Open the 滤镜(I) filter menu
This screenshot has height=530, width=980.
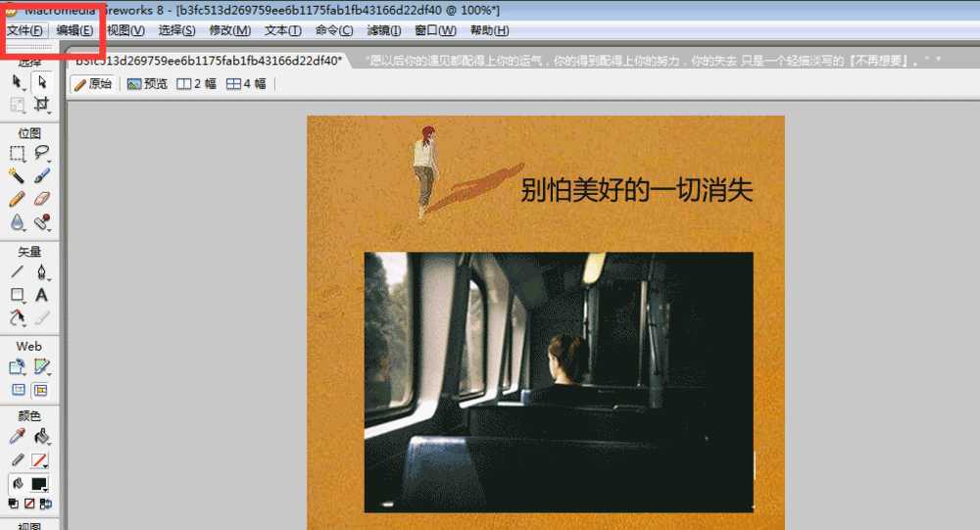click(383, 30)
